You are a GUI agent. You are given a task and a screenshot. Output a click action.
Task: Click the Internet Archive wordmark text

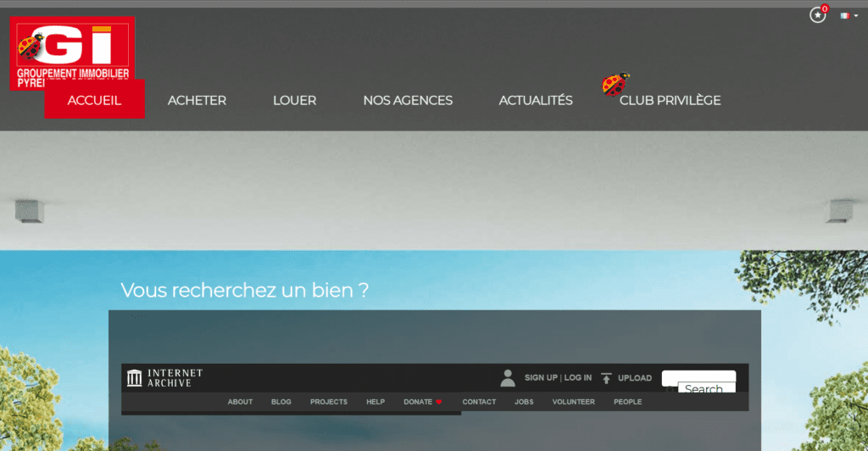coord(175,378)
